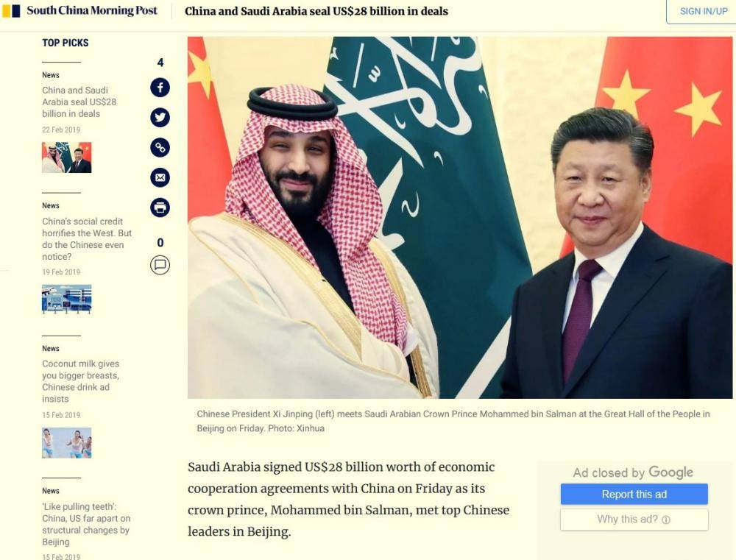Click News label above social credit story
The width and height of the screenshot is (736, 560).
pyautogui.click(x=51, y=205)
